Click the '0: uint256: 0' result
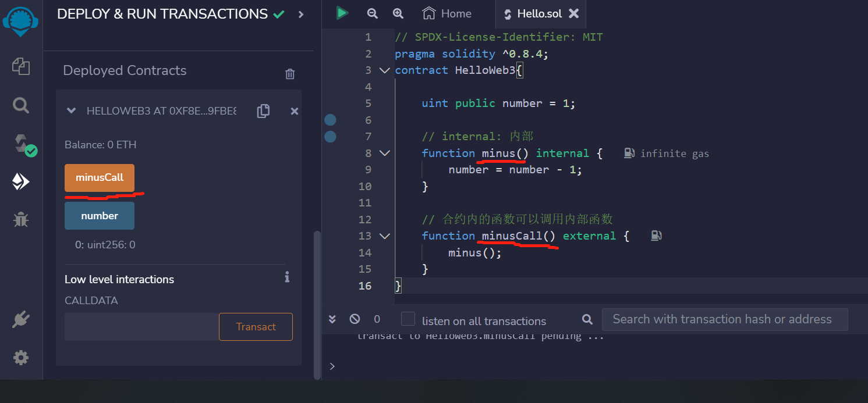 pyautogui.click(x=105, y=245)
